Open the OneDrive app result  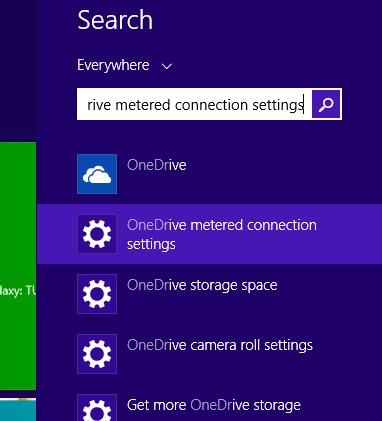coord(209,174)
